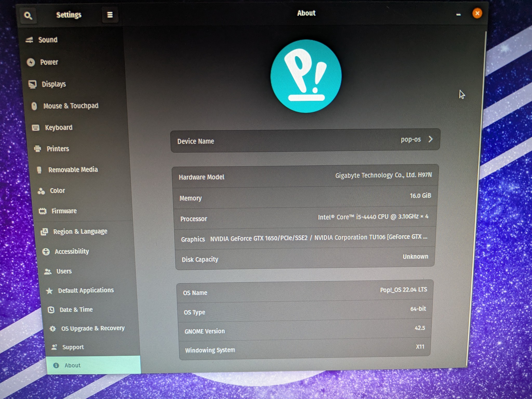The width and height of the screenshot is (532, 399).
Task: Click the Color icon in sidebar
Action: tap(41, 191)
